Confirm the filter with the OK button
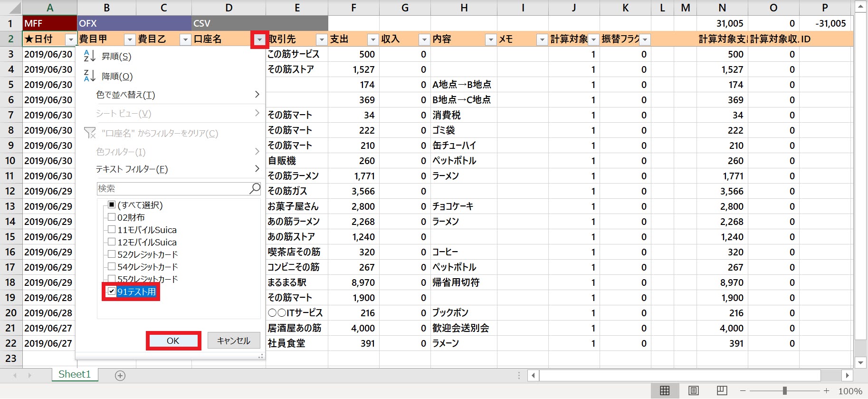Viewport: 868px width, 399px height. click(173, 341)
